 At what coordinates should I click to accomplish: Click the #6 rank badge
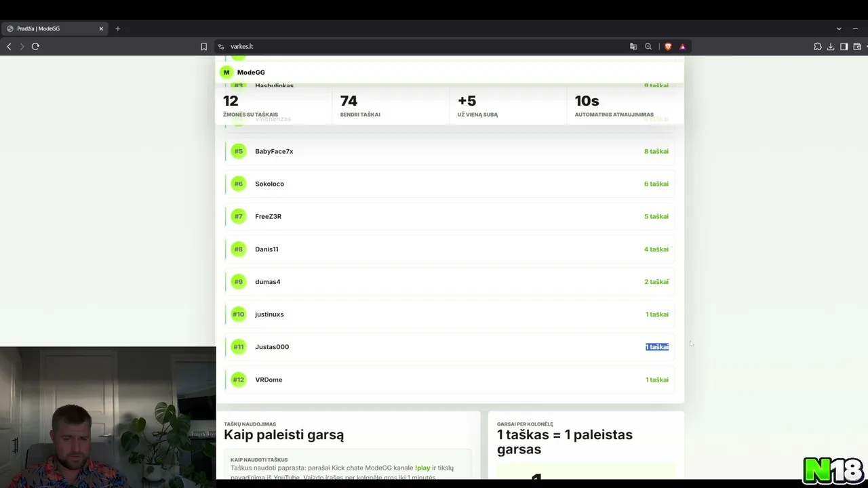[239, 184]
